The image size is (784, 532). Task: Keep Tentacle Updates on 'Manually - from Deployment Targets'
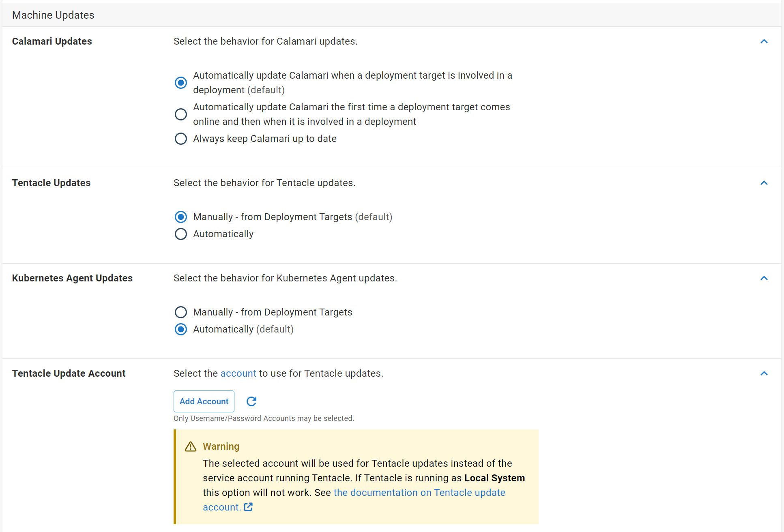tap(181, 217)
